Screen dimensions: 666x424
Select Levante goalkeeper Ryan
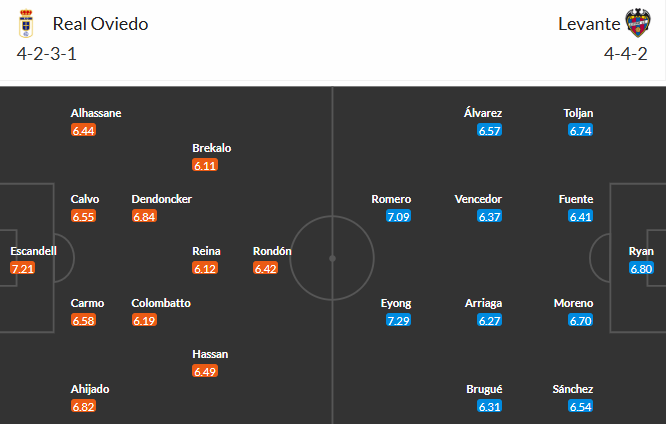tap(641, 251)
